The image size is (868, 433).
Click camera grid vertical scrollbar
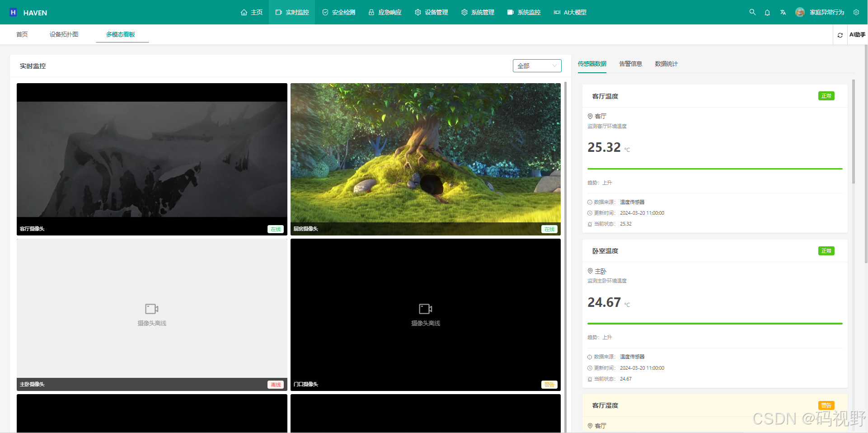(x=565, y=257)
